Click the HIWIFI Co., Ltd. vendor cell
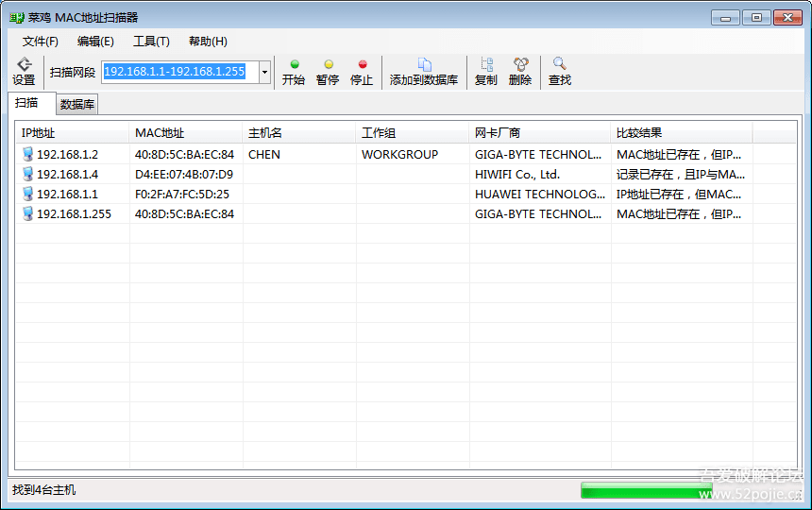The height and width of the screenshot is (510, 812). [x=516, y=175]
